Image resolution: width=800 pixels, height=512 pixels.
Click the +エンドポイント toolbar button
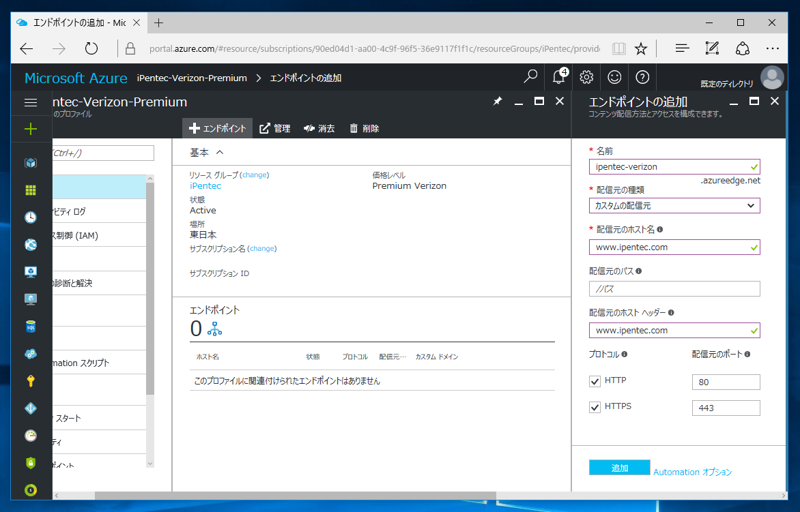pos(217,129)
